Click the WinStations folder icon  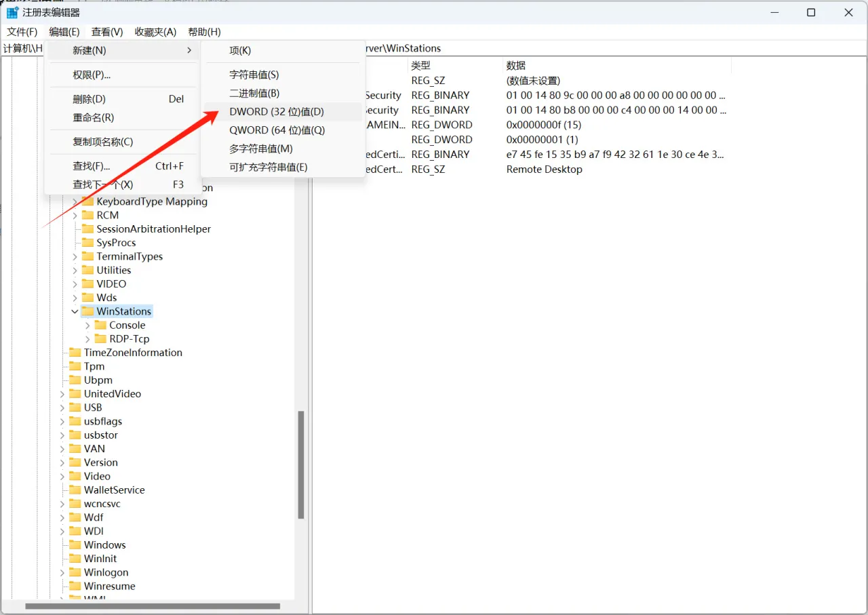[87, 311]
